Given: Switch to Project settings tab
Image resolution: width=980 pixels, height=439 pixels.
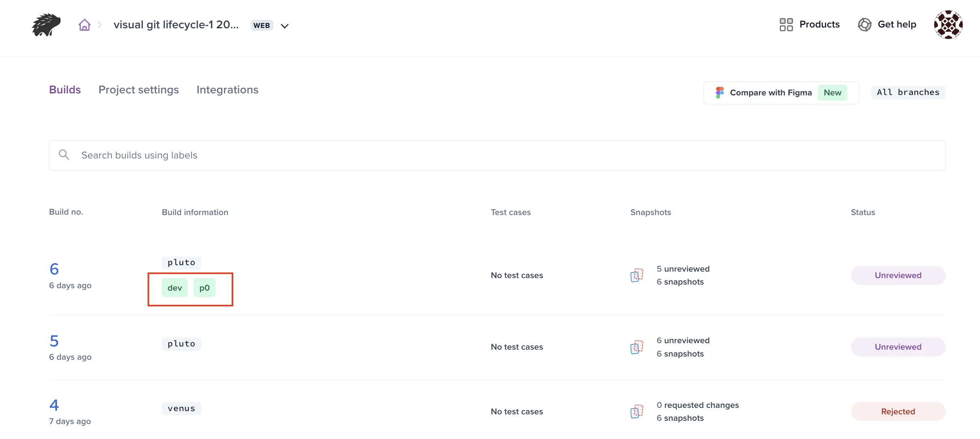Looking at the screenshot, I should tap(139, 90).
